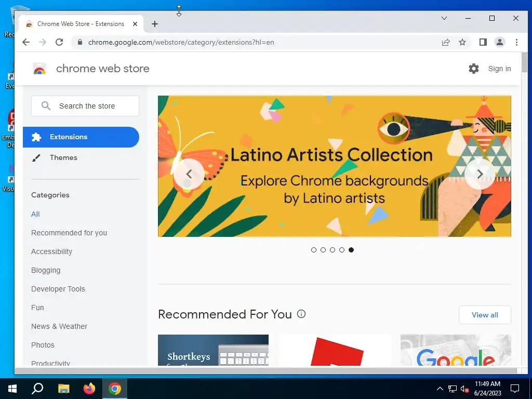This screenshot has width=532, height=399.
Task: Focus the Search the store field
Action: tap(85, 106)
